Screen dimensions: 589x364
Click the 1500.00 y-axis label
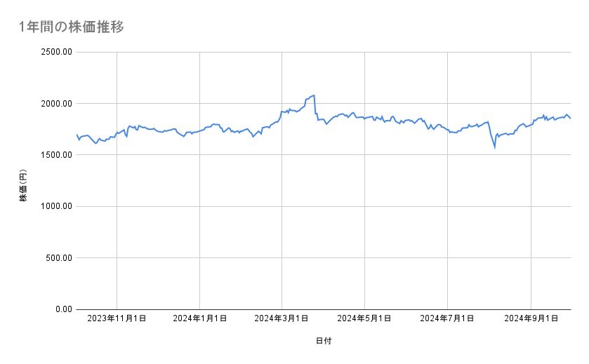[55, 155]
